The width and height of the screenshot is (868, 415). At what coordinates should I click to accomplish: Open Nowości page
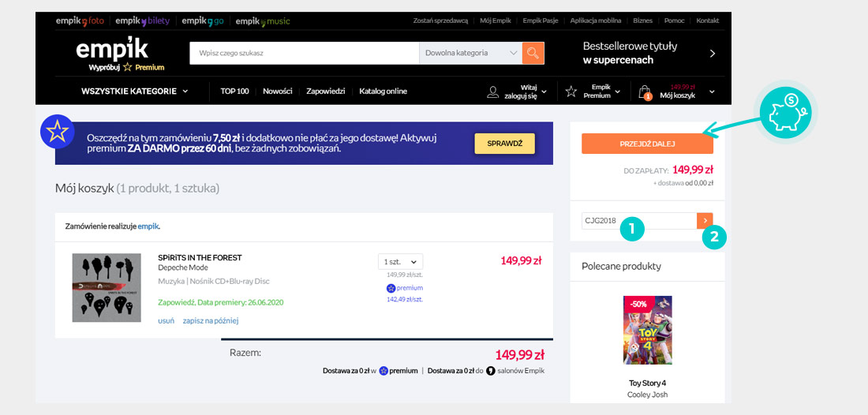[x=277, y=92]
